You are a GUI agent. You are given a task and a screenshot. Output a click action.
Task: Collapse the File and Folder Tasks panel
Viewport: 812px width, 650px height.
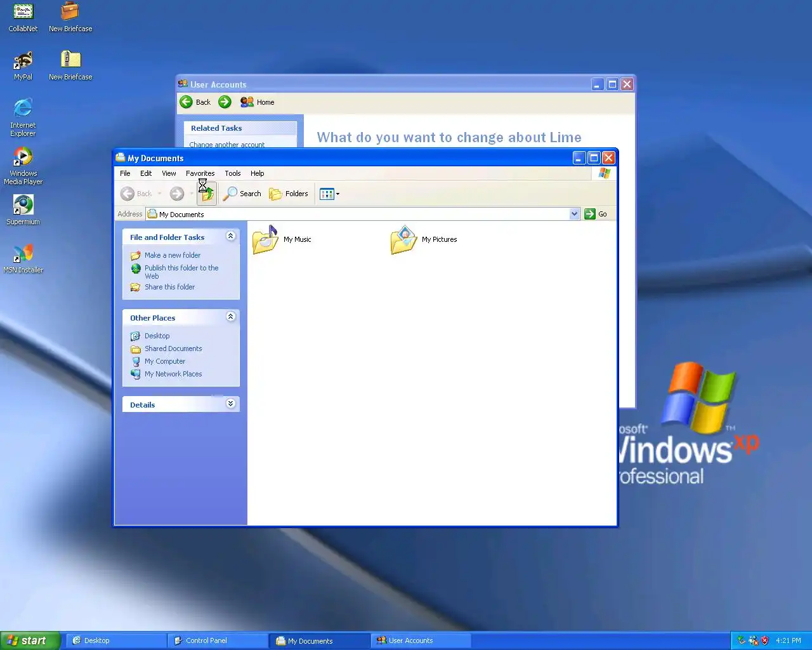[231, 236]
